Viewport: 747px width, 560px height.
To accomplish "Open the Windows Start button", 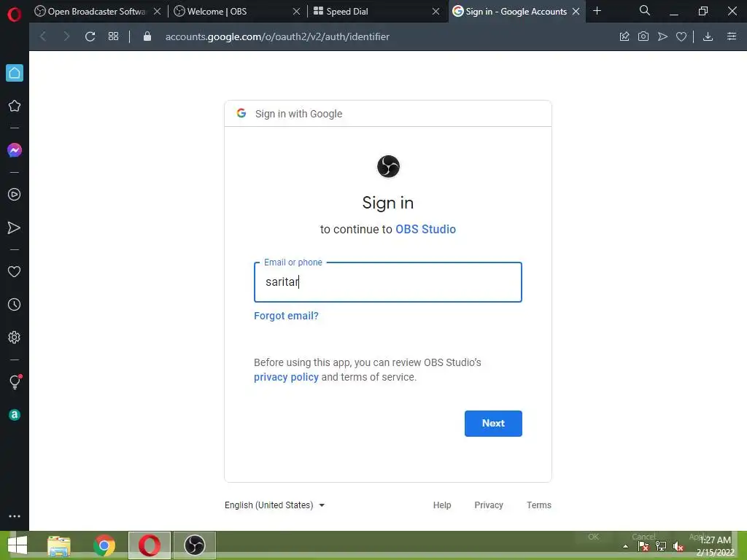I will [x=18, y=545].
